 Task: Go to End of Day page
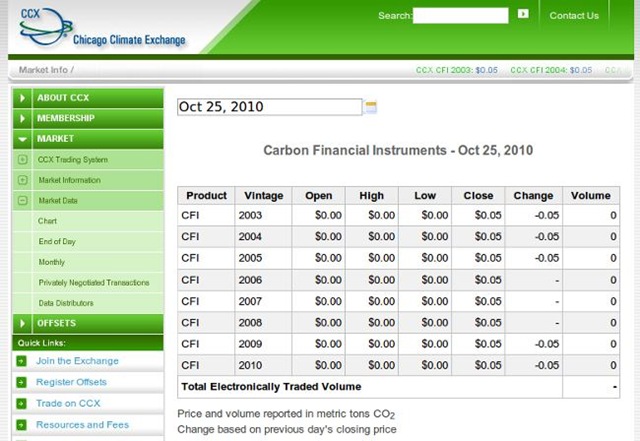[57, 241]
